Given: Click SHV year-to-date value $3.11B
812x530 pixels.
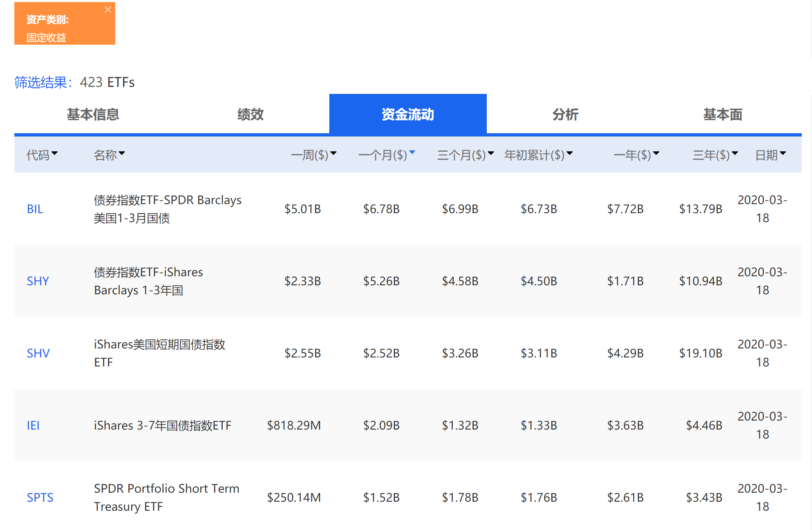Looking at the screenshot, I should click(x=539, y=353).
